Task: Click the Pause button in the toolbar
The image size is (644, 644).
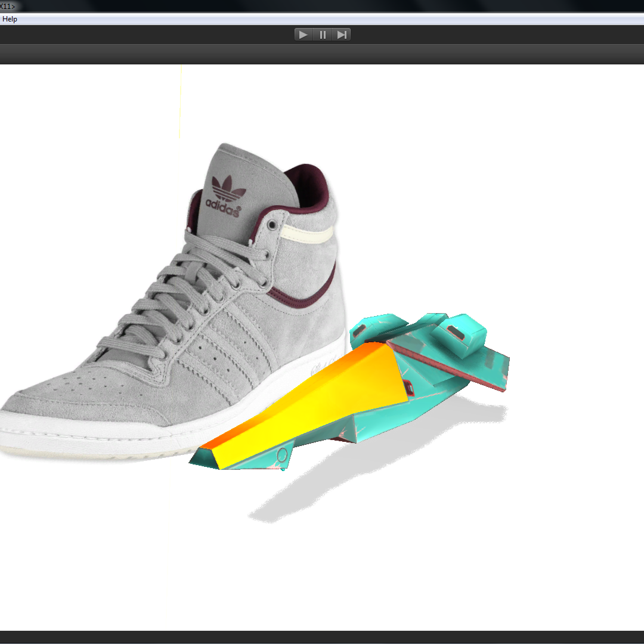Action: click(x=323, y=35)
